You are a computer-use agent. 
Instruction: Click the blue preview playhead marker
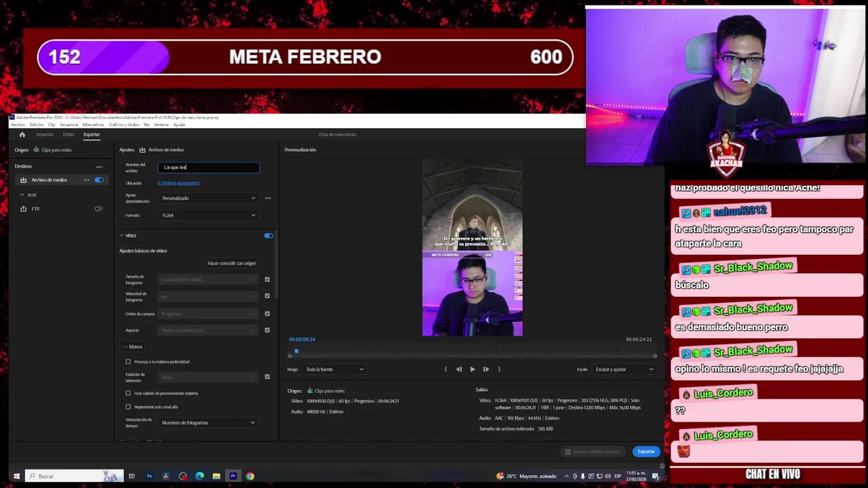click(x=296, y=351)
